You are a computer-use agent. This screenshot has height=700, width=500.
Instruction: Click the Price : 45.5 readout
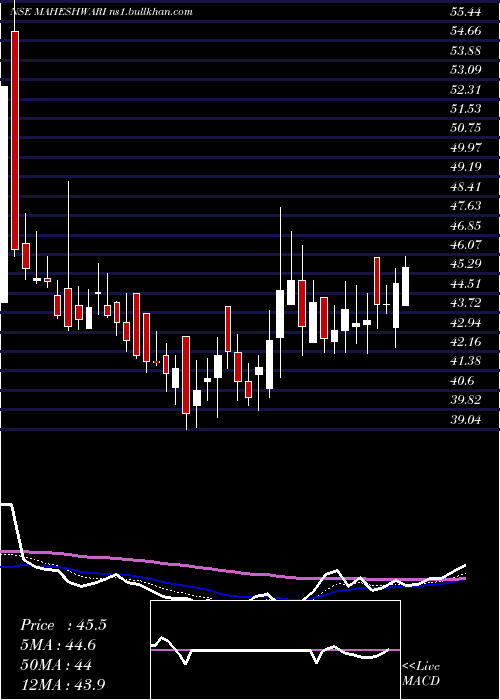(x=63, y=625)
